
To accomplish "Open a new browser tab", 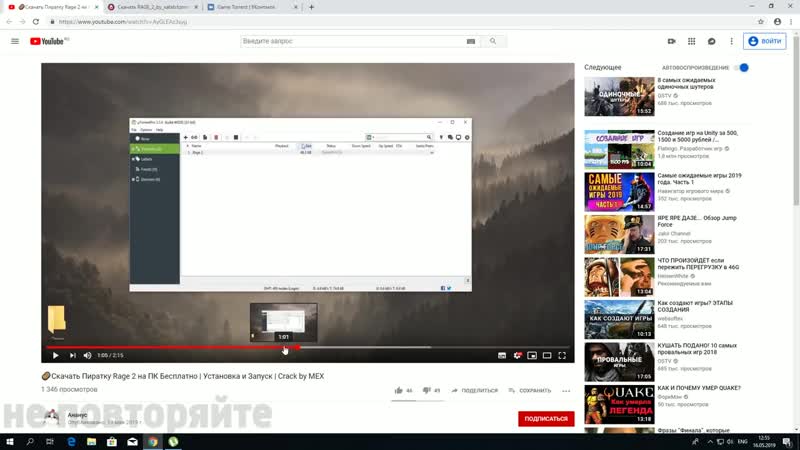I will (x=311, y=7).
